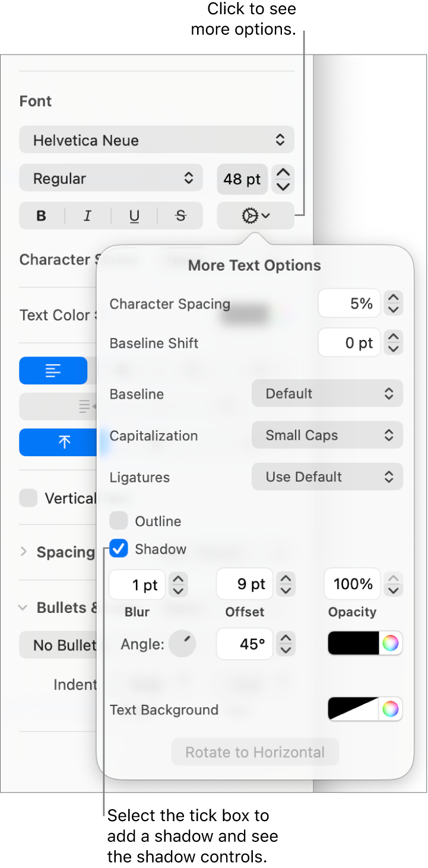
Task: Apply italic formatting
Action: [87, 215]
